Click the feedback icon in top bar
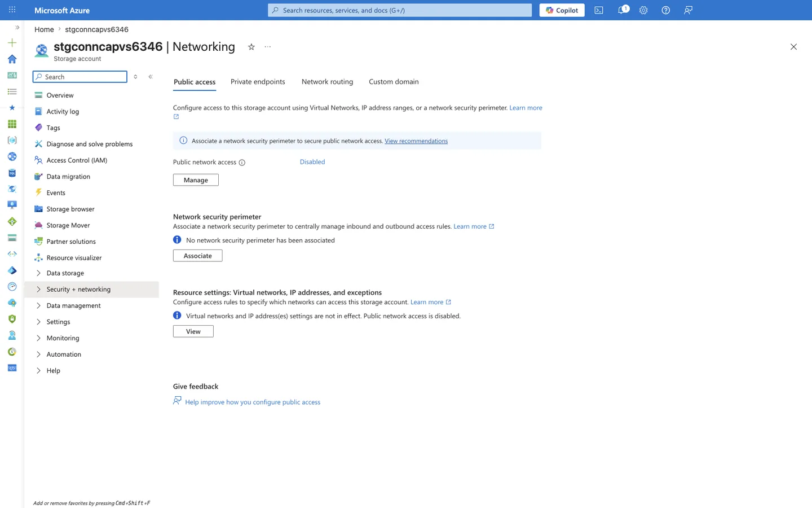 tap(688, 10)
